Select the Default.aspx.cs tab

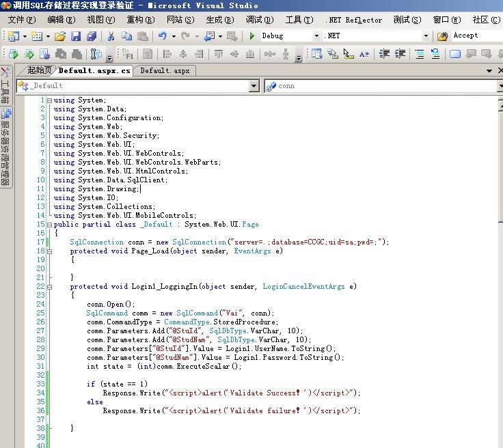click(94, 70)
